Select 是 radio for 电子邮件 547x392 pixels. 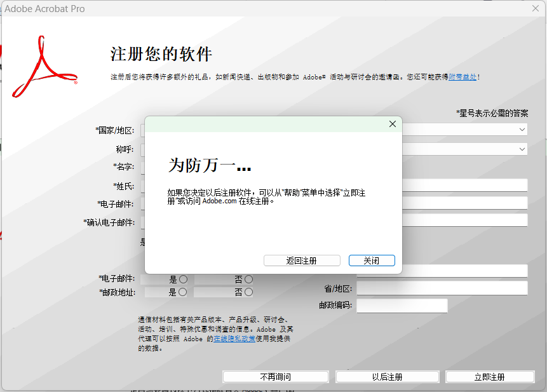(x=183, y=280)
